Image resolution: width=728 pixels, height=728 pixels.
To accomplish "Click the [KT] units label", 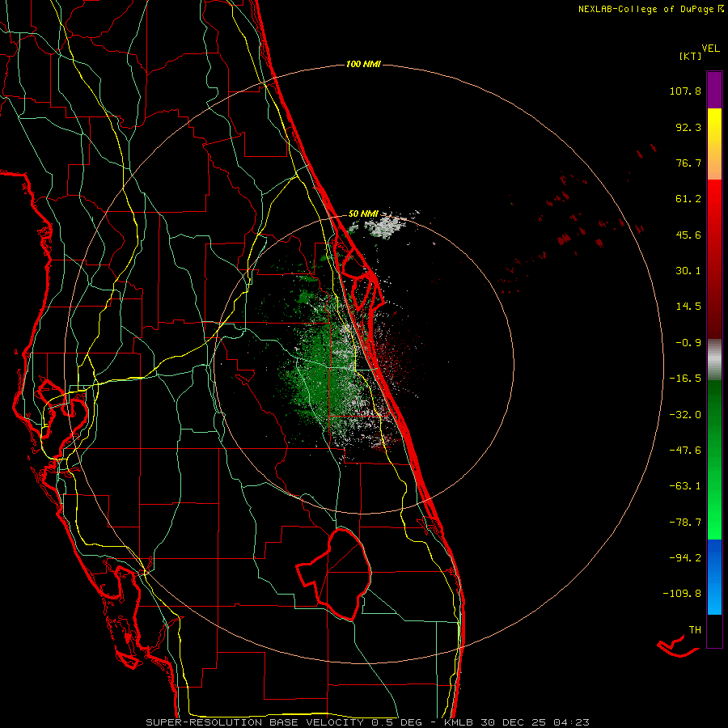I will [691, 56].
